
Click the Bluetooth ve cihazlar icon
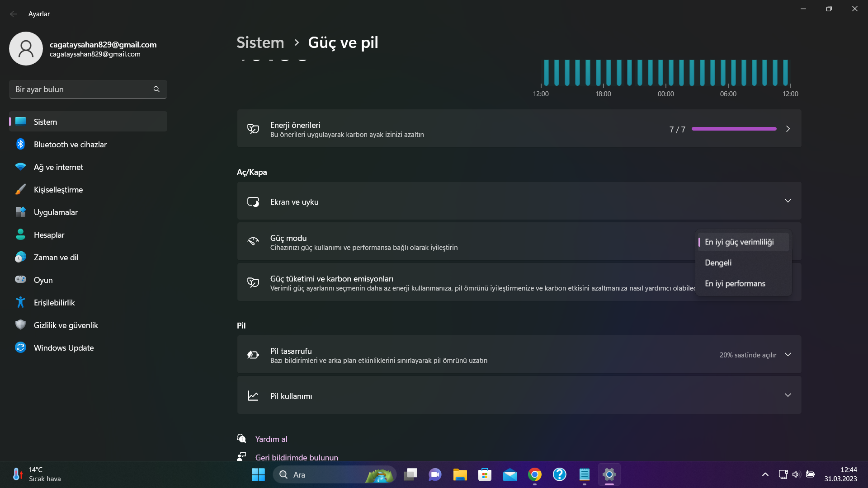click(x=20, y=144)
